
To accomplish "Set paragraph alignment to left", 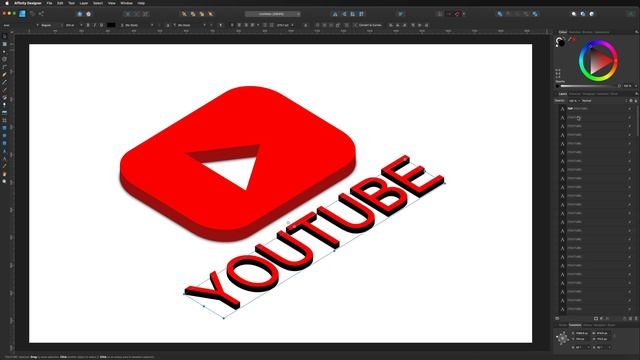I will click(x=232, y=25).
